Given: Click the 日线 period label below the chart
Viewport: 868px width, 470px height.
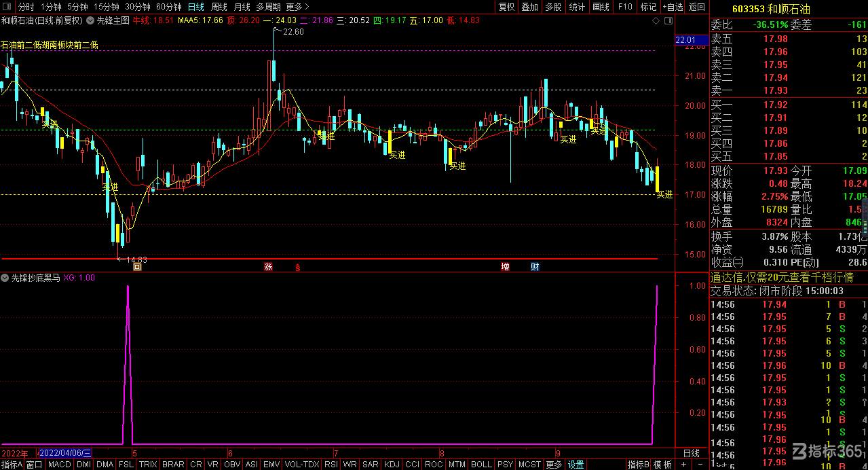Looking at the screenshot, I should pyautogui.click(x=691, y=453).
